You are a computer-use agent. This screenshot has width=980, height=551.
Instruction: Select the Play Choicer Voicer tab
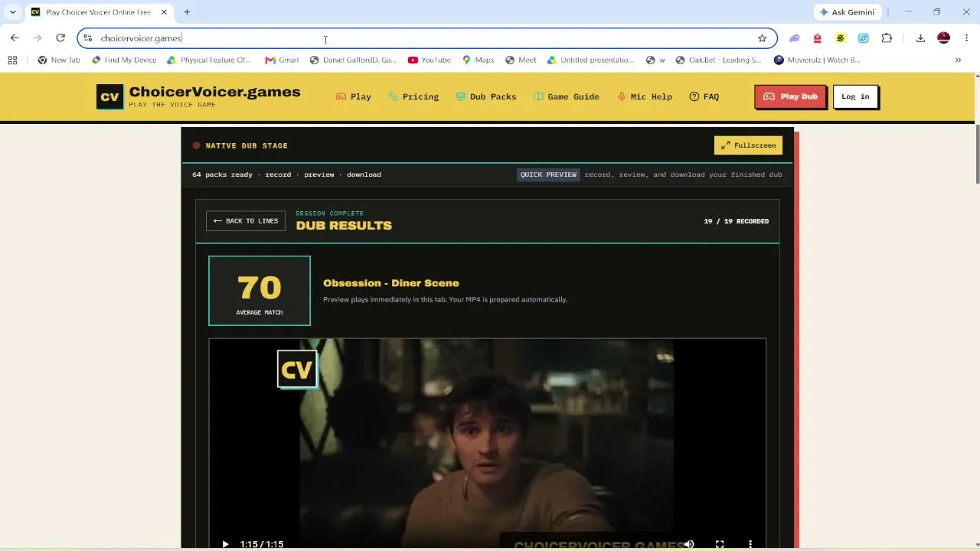coord(98,12)
